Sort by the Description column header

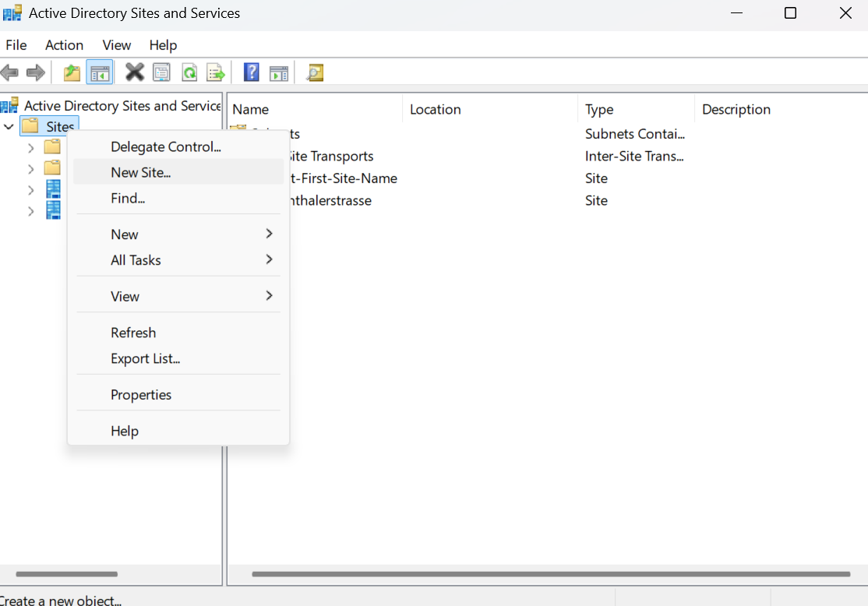coord(781,109)
